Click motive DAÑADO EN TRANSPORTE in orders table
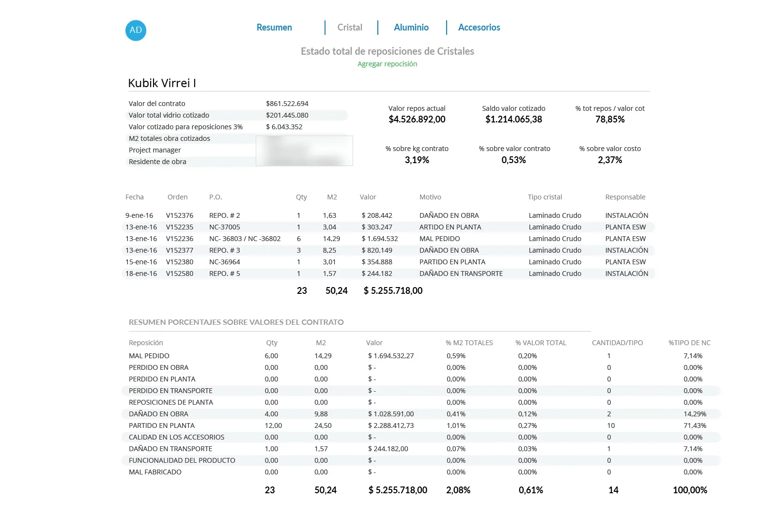775x532 pixels. click(x=461, y=274)
